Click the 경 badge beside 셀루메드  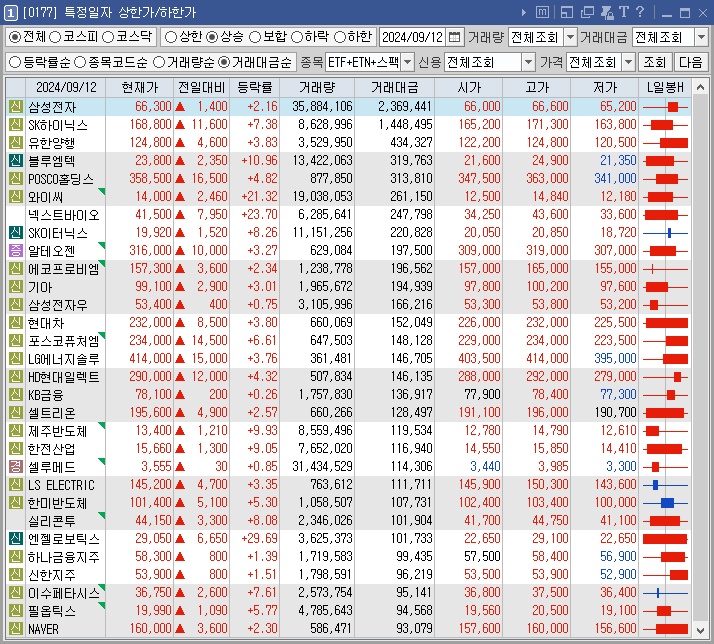click(15, 466)
